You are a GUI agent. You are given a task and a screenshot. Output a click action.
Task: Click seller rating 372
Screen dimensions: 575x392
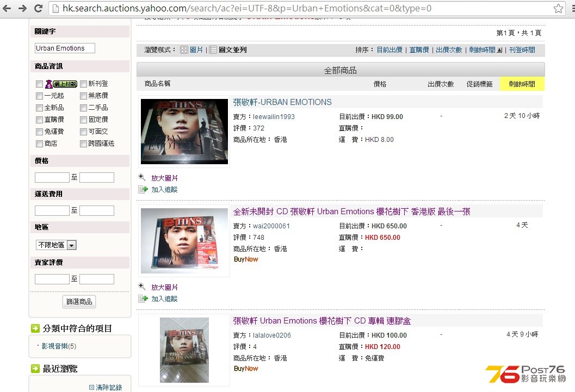click(x=258, y=128)
